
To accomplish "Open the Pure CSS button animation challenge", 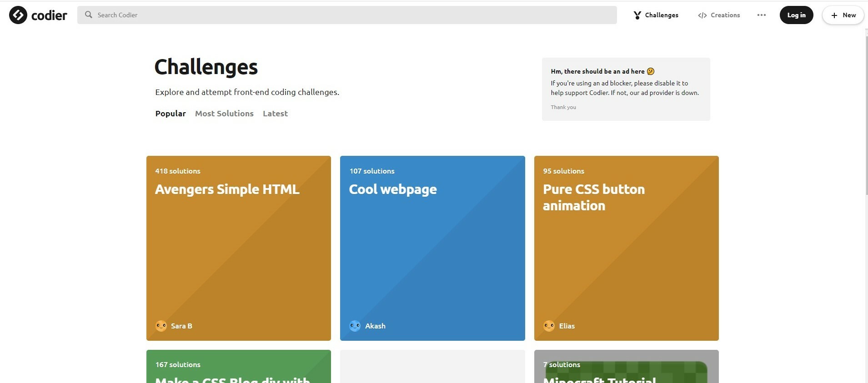I will tap(626, 248).
